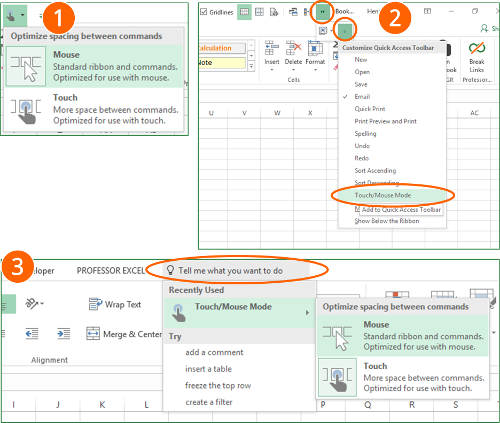The height and width of the screenshot is (423, 500).
Task: Click the add a comment suggestion
Action: (x=214, y=352)
